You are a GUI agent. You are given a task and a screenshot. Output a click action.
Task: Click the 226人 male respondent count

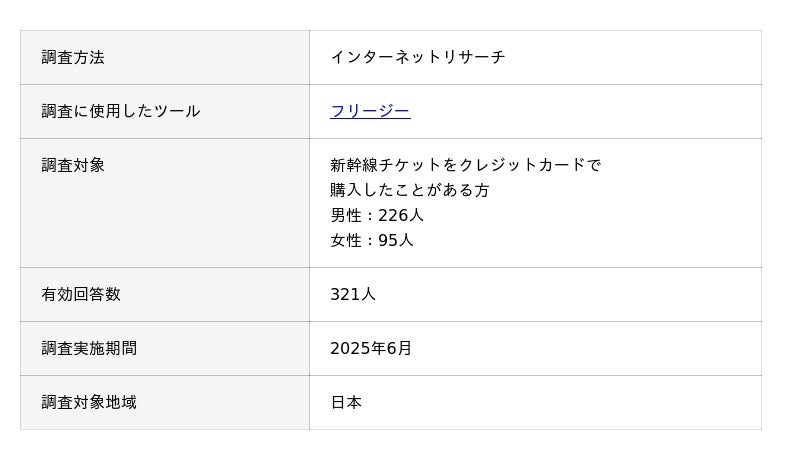401,215
